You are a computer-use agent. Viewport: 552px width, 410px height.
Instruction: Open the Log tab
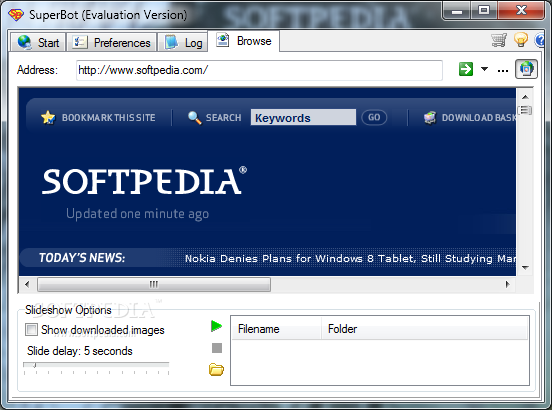(183, 42)
